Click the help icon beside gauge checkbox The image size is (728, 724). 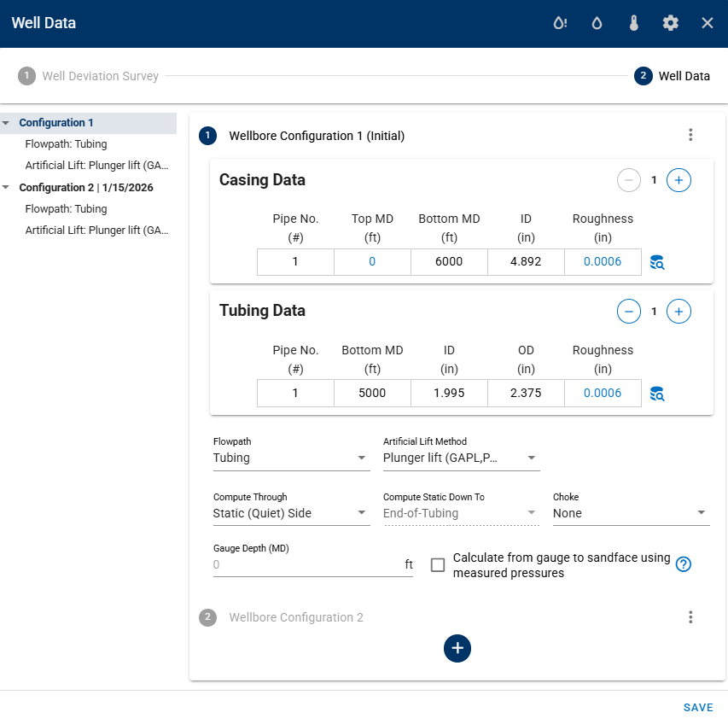[x=683, y=564]
